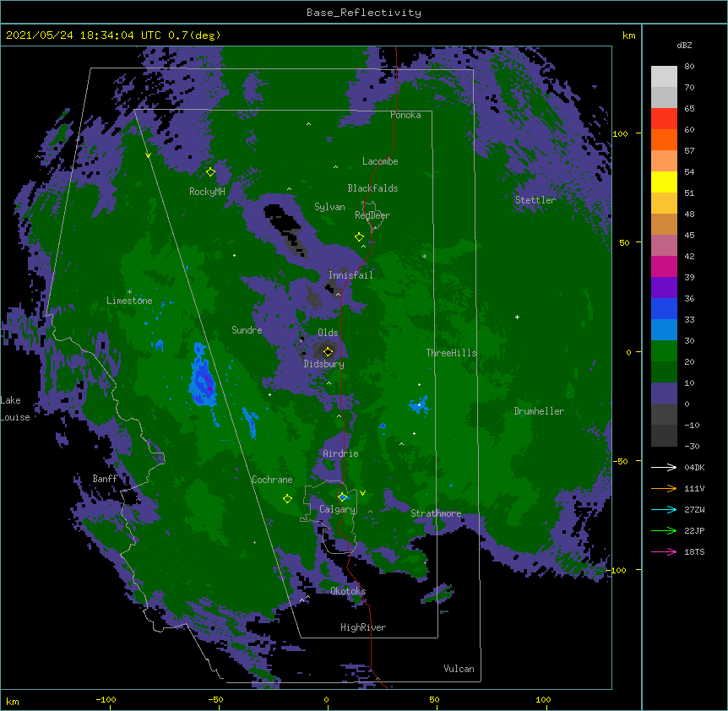Click the Olds label
This screenshot has width=728, height=711.
click(x=328, y=333)
